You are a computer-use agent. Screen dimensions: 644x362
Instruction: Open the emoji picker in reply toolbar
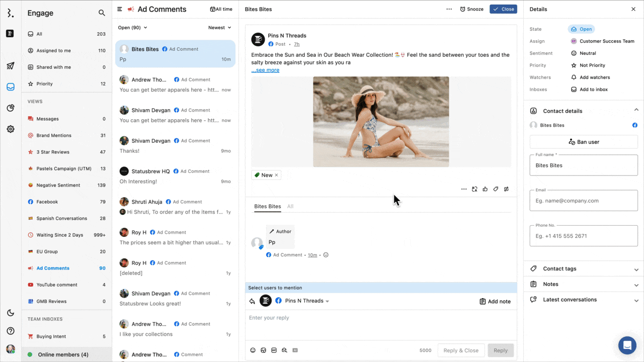click(253, 350)
